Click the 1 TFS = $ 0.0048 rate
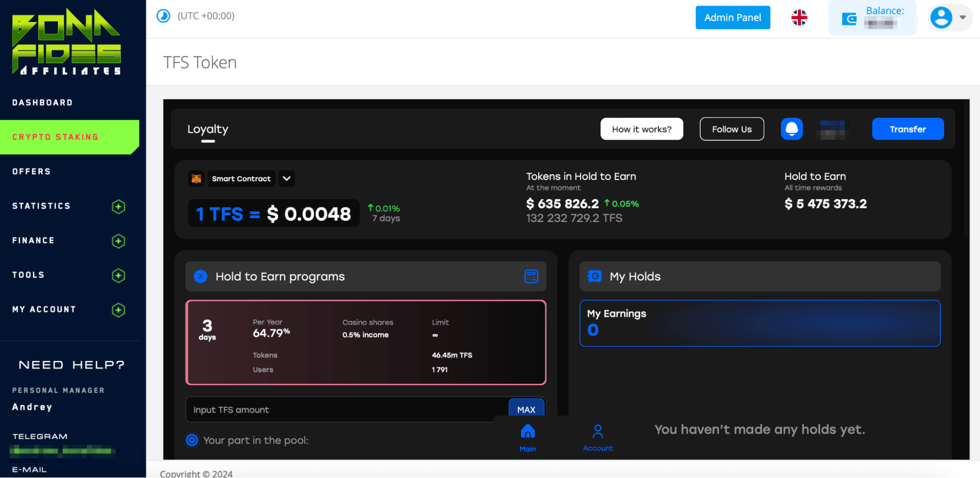The height and width of the screenshot is (478, 980). tap(274, 214)
